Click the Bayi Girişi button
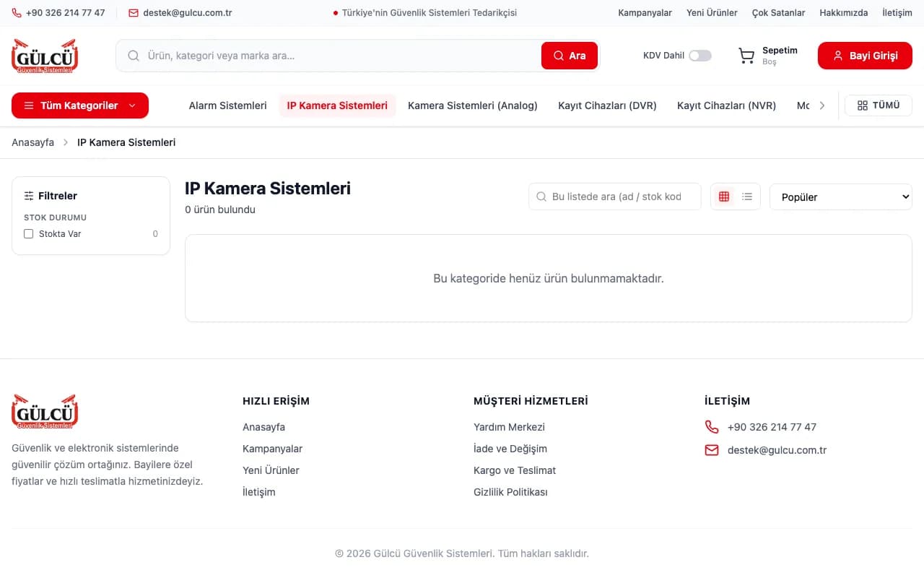The height and width of the screenshot is (578, 924). (865, 56)
